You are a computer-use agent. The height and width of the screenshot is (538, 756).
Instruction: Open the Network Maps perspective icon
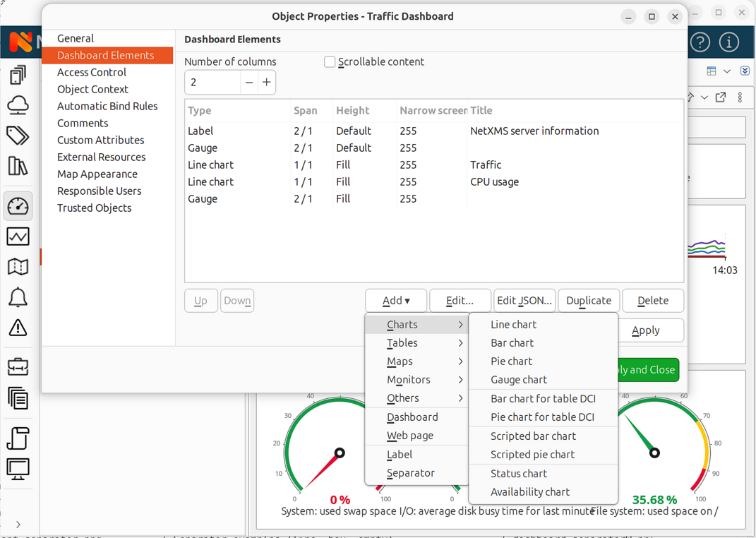coord(18,267)
